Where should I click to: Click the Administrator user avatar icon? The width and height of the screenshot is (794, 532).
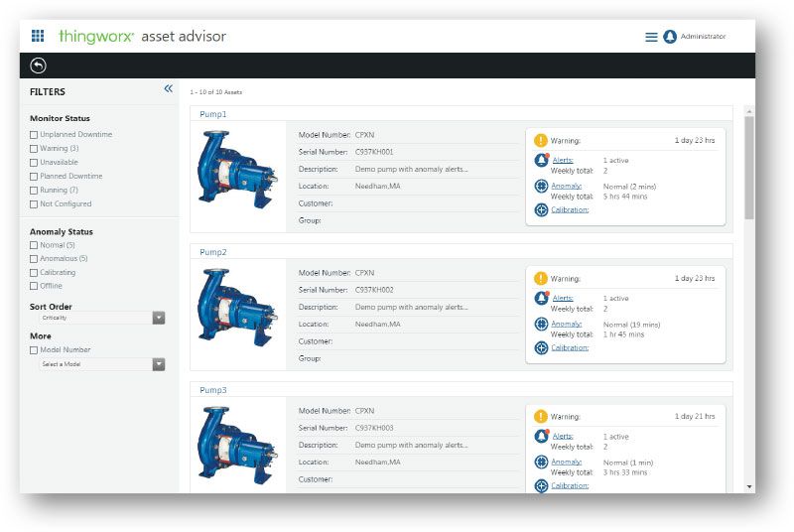click(669, 37)
